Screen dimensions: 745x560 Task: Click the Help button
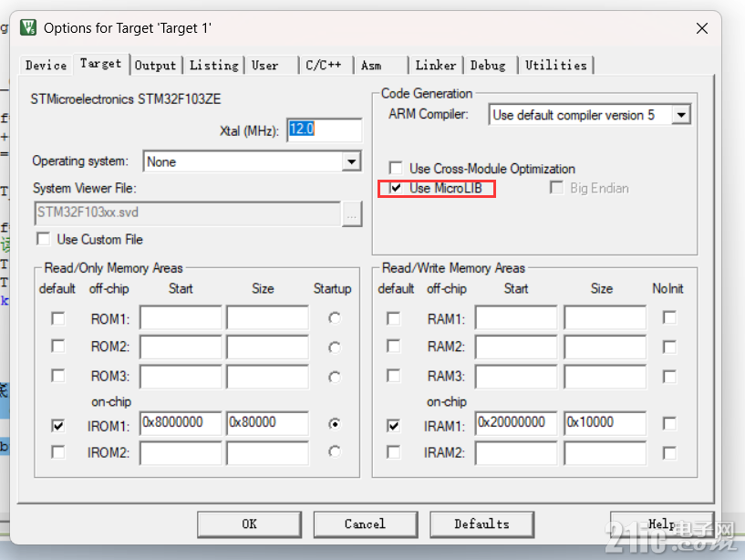click(662, 524)
